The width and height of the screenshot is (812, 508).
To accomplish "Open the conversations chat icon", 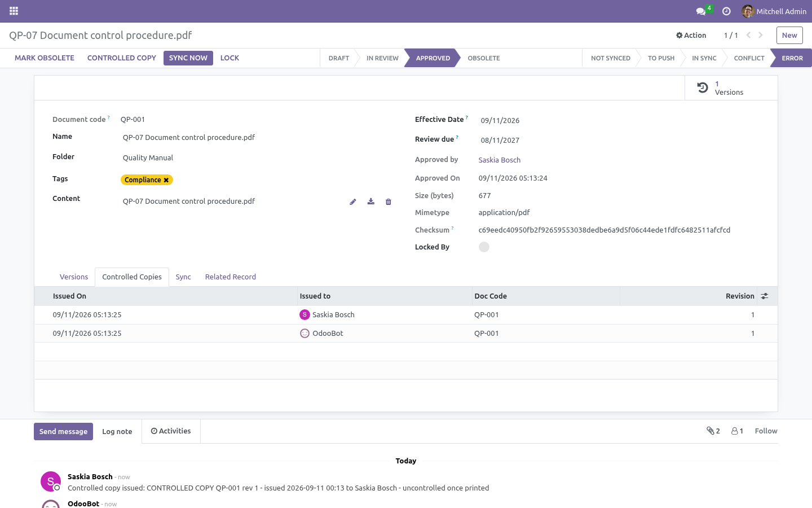I will 701,11.
